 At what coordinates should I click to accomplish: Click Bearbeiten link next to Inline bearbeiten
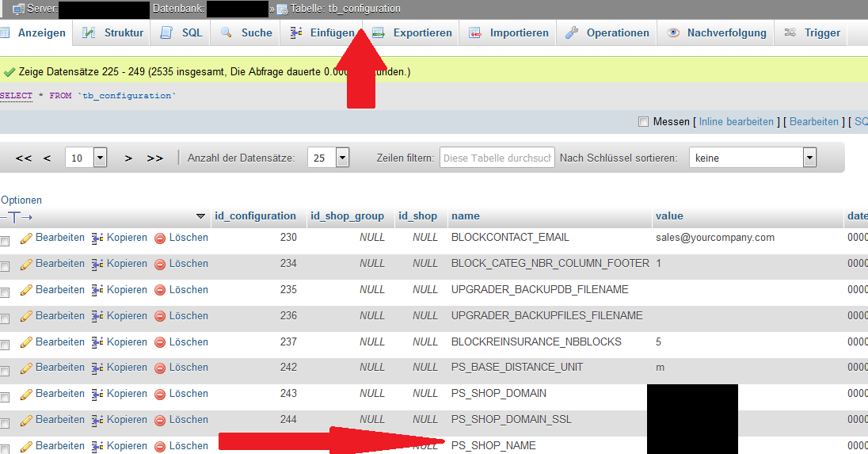814,121
